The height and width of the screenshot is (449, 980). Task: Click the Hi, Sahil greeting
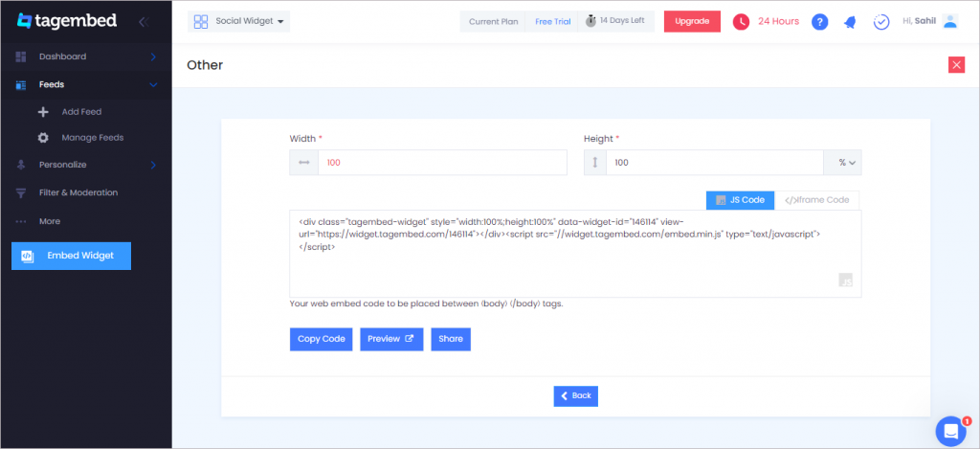(920, 21)
